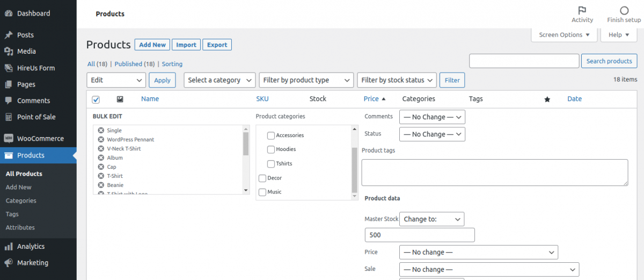Remove Single from bulk edit list
644x280 pixels.
pos(101,131)
